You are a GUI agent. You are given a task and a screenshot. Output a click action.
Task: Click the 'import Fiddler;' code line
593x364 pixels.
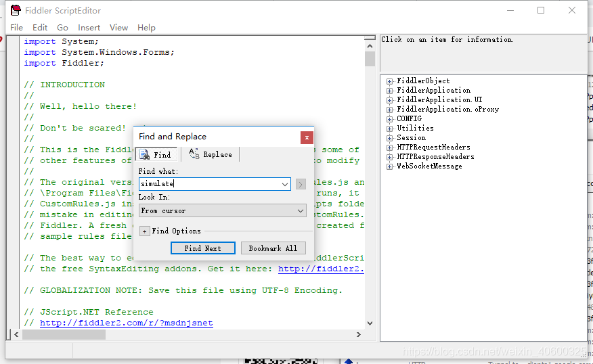[64, 63]
